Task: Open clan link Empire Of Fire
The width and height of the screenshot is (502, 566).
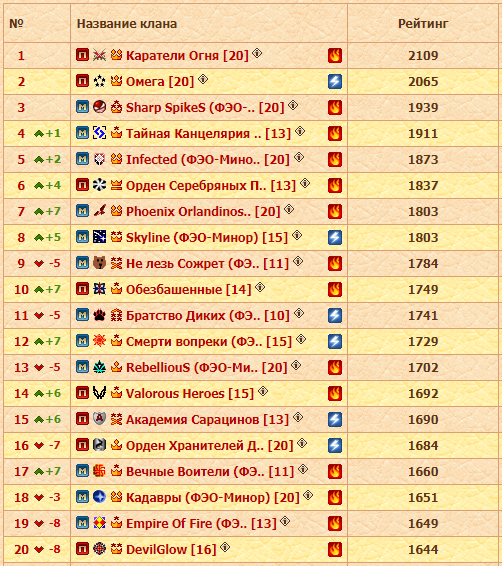Action: point(201,523)
